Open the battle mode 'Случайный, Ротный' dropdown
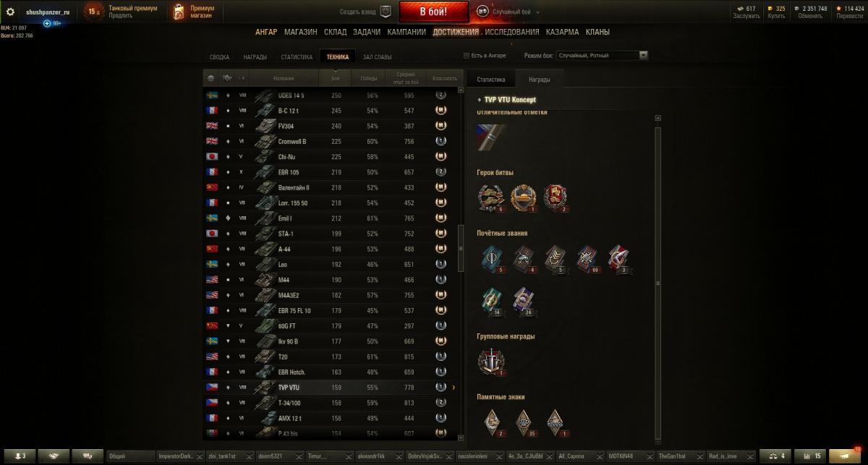Image resolution: width=868 pixels, height=465 pixels. point(603,56)
